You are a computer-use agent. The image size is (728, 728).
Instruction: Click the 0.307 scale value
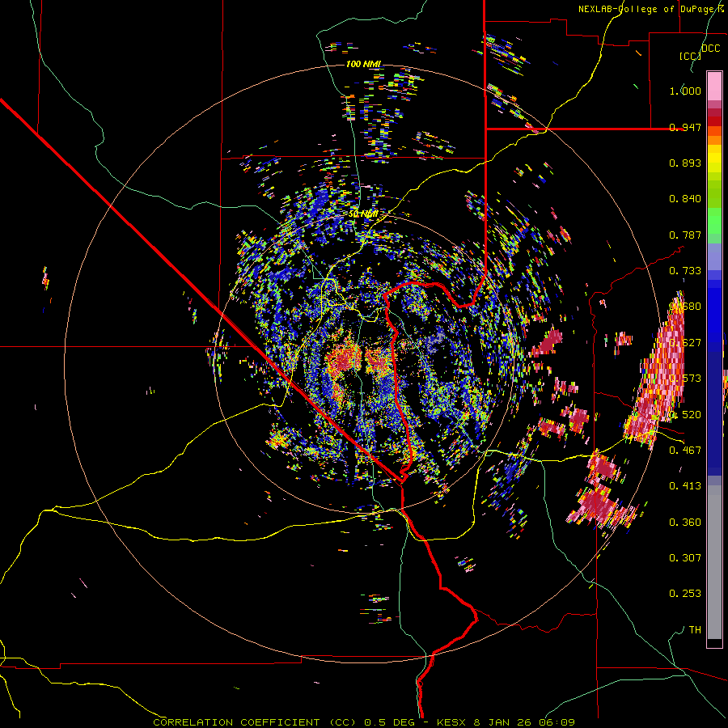[x=685, y=558]
